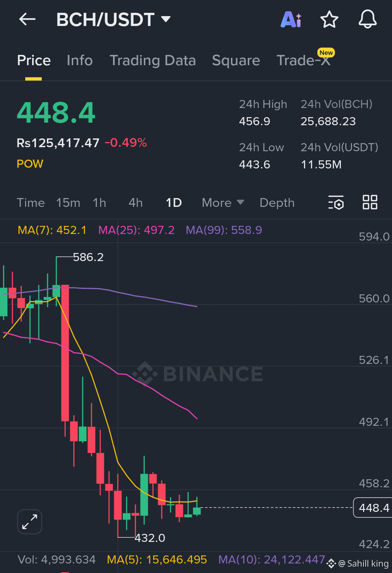Open the BCH/USDT pair selector dropdown
Viewport: 392px width, 573px height.
tap(113, 19)
